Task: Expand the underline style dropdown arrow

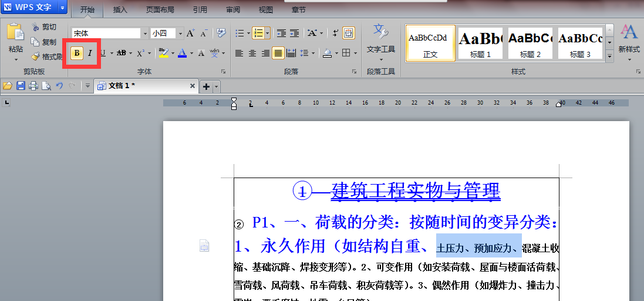Action: (x=112, y=53)
